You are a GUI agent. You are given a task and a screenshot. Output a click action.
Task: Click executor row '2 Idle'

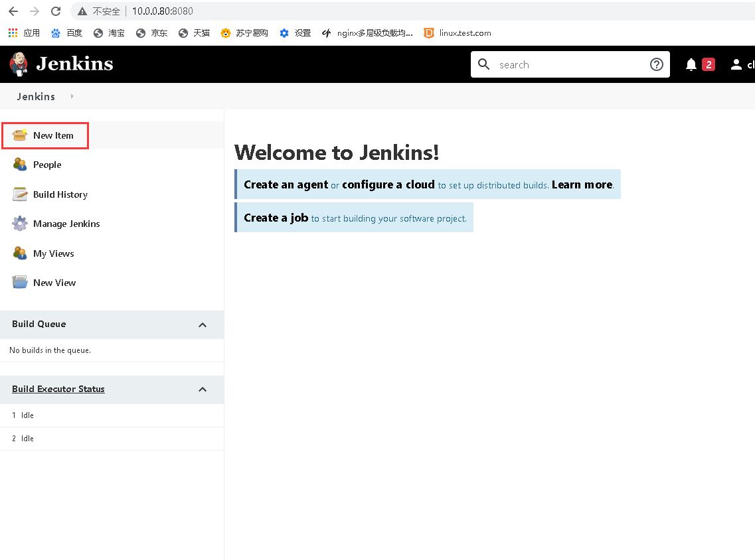tap(112, 439)
